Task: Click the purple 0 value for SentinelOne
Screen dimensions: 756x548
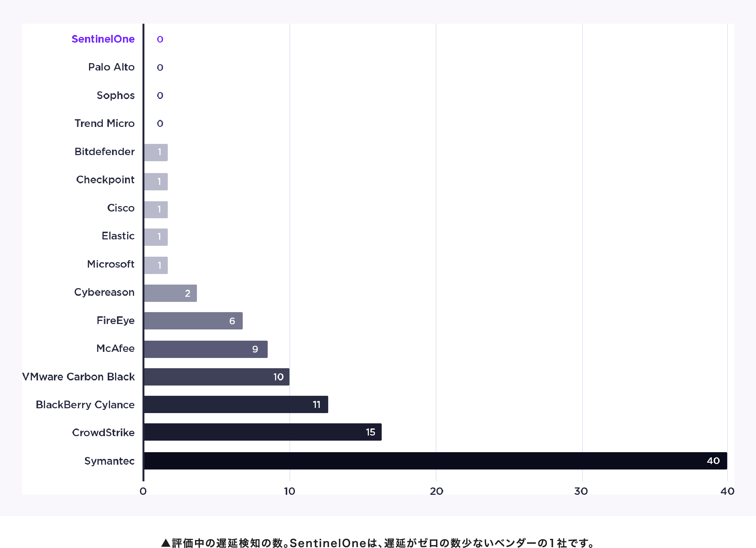Action: [x=160, y=39]
